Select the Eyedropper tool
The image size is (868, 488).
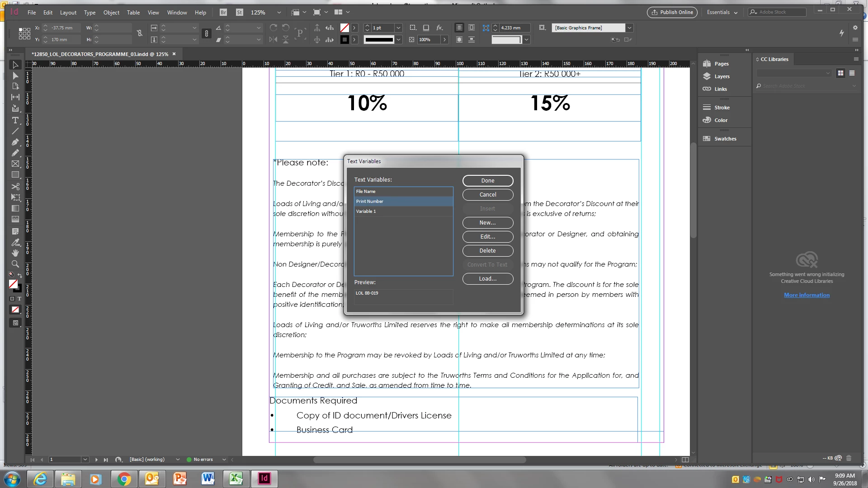[x=15, y=242]
